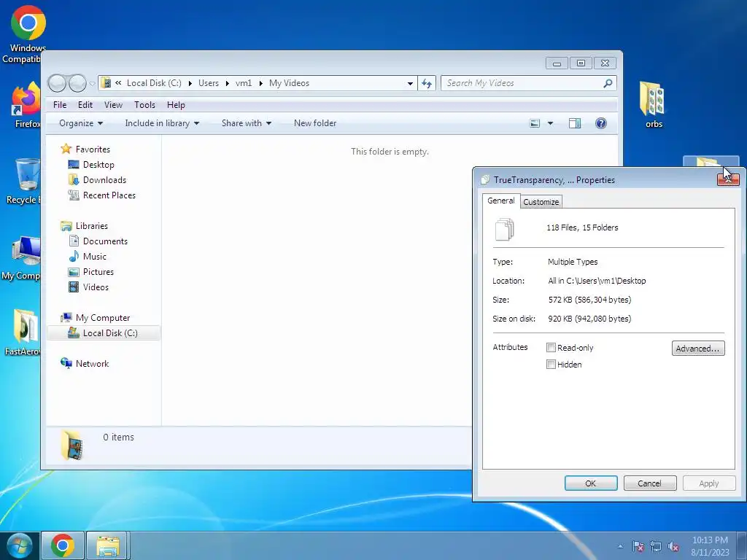Toggle the preview pane button

[575, 123]
